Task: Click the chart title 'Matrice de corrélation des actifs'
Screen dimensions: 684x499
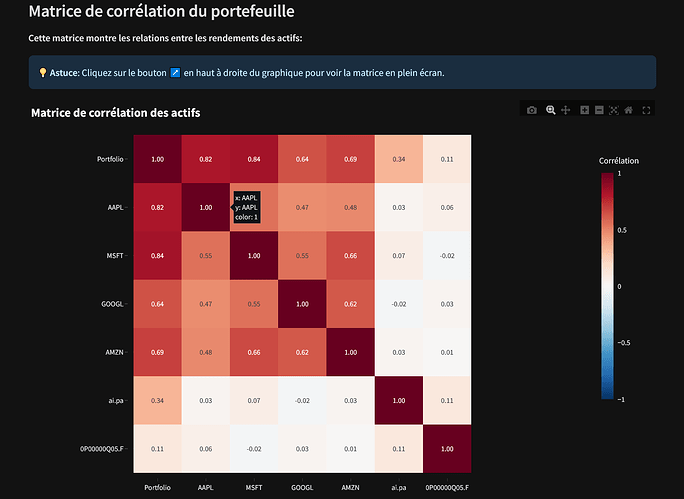Action: (116, 113)
